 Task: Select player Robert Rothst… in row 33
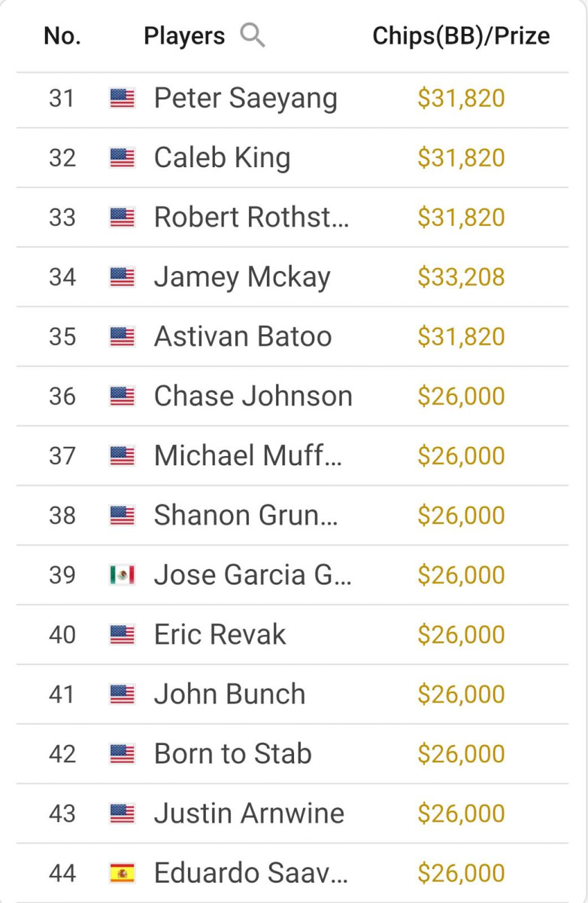pyautogui.click(x=251, y=217)
